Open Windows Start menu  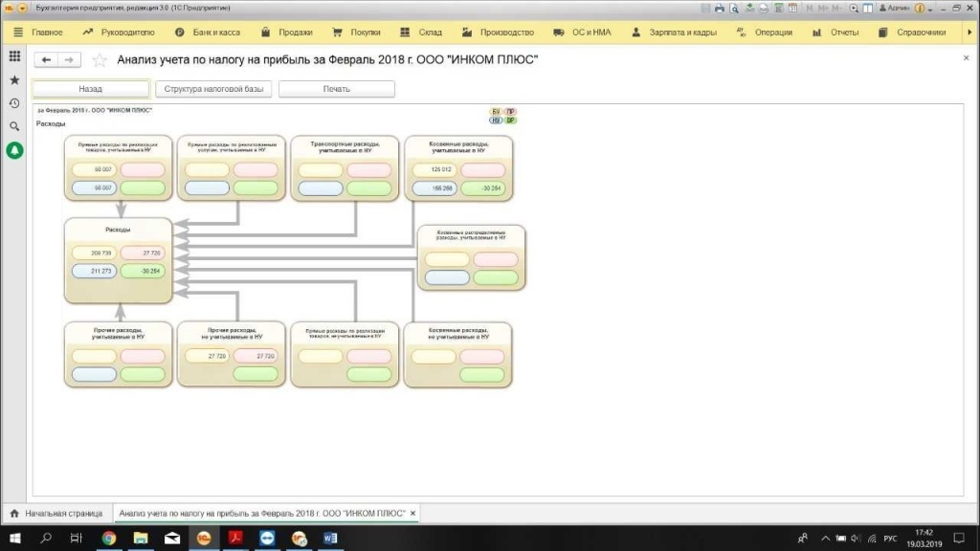15,538
